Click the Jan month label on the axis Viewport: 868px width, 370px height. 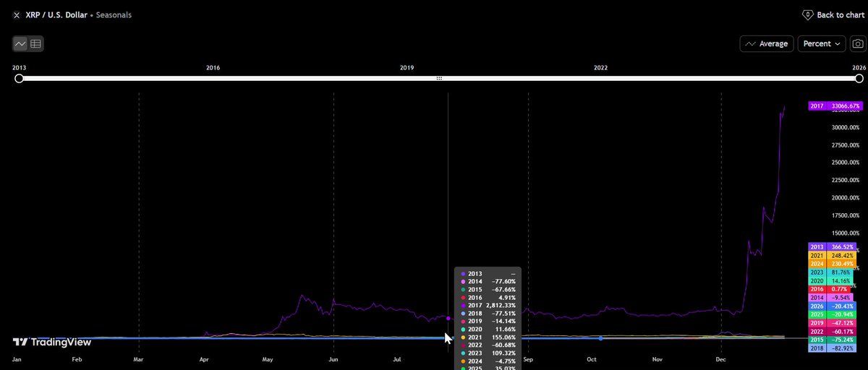18,358
